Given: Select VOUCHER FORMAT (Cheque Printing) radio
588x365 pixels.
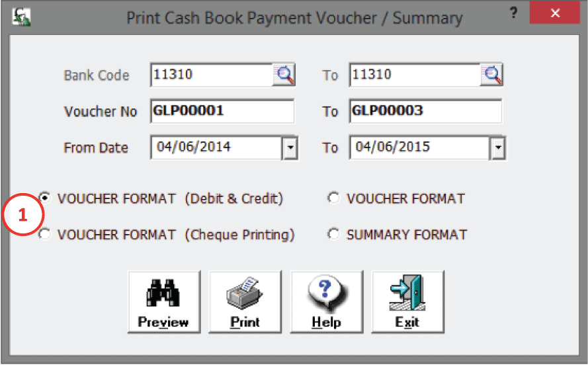Looking at the screenshot, I should 44,234.
